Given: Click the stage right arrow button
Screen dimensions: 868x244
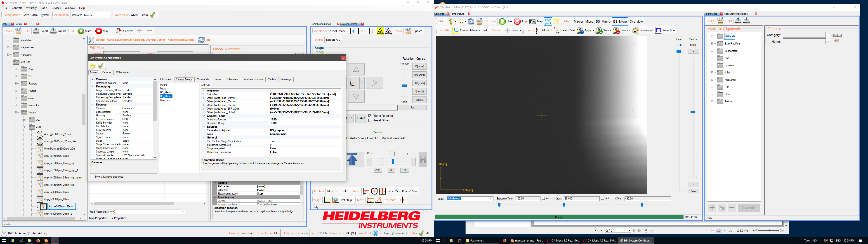Looking at the screenshot, I should pyautogui.click(x=374, y=83).
